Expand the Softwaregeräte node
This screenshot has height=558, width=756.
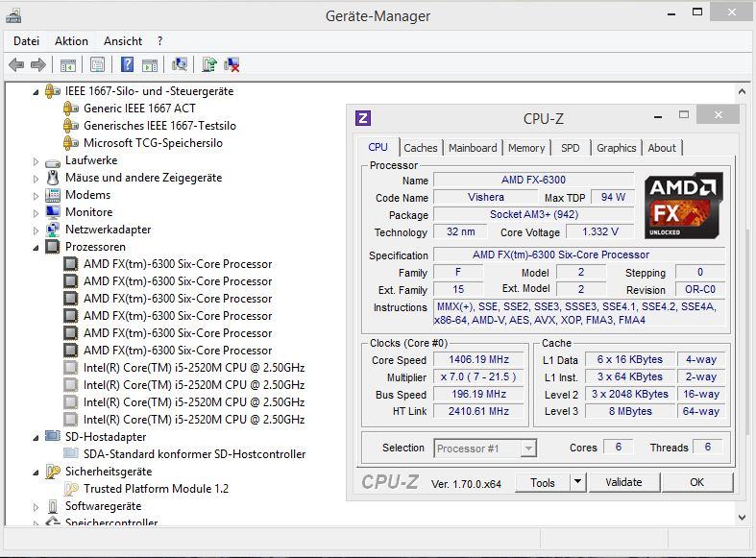pos(36,507)
